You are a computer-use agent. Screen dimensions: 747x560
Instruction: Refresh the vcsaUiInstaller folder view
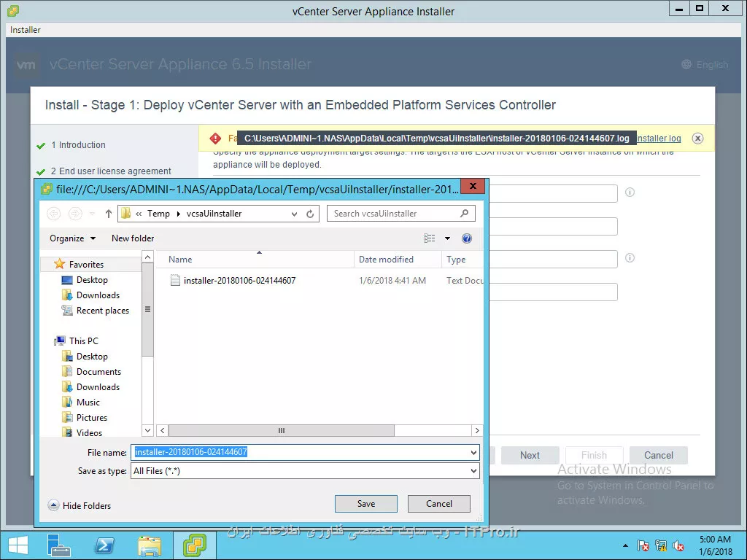pos(310,214)
